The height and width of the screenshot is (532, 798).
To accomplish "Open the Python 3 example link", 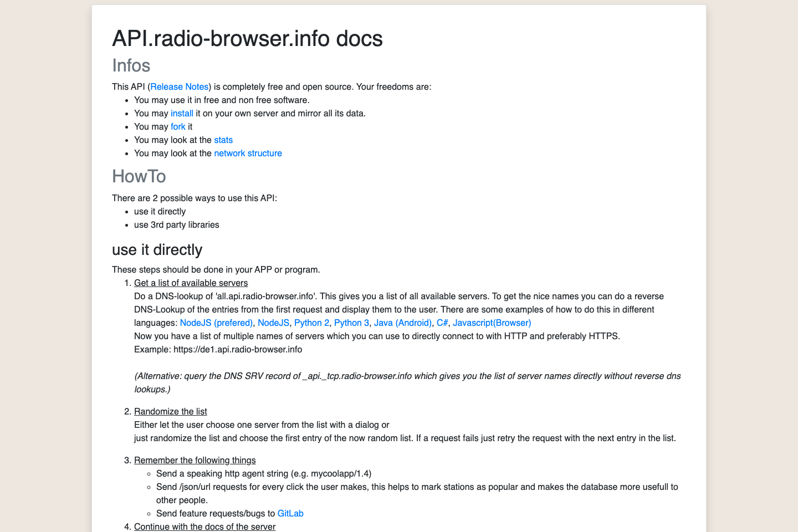I will [351, 323].
